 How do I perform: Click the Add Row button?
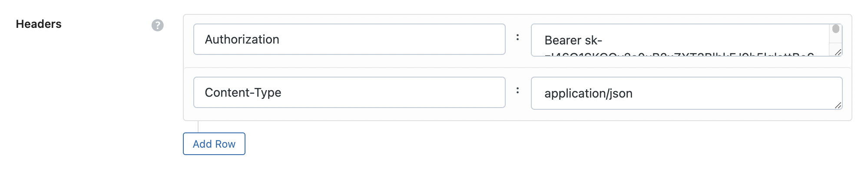(214, 144)
